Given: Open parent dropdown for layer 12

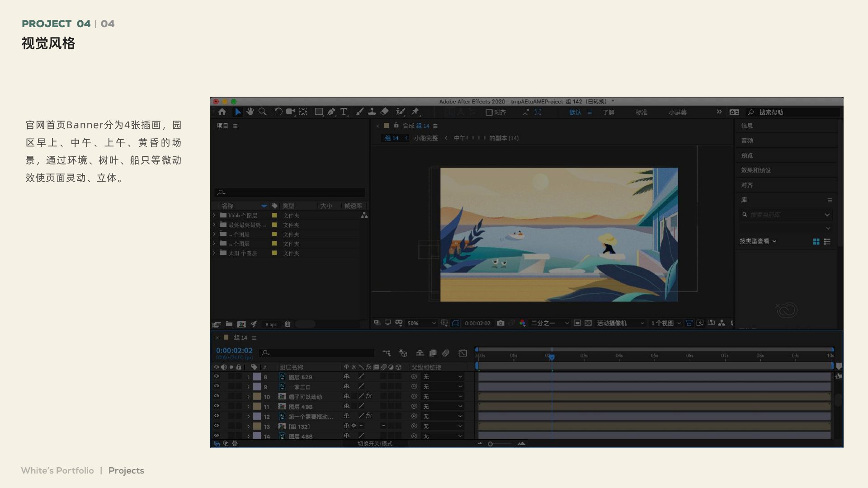Looking at the screenshot, I should pos(443,416).
